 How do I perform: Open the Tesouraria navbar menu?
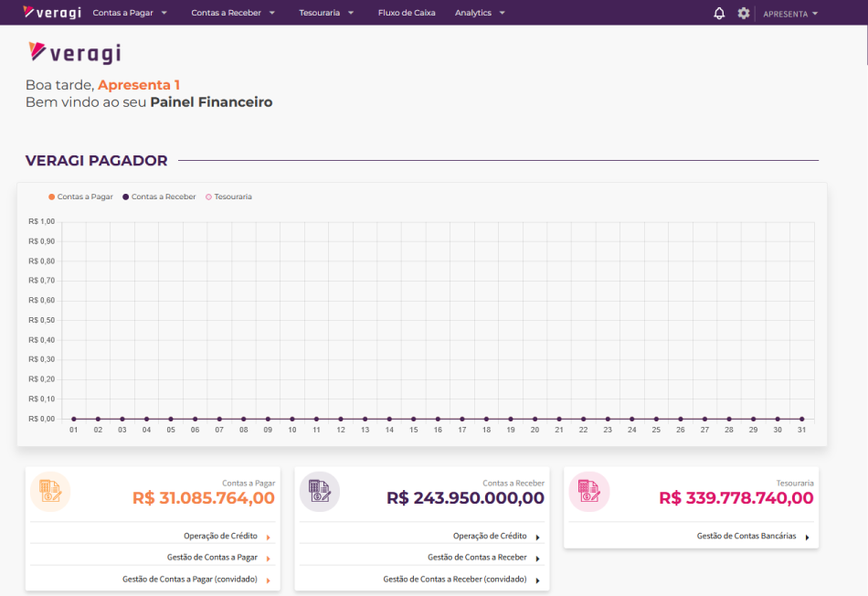tap(326, 13)
